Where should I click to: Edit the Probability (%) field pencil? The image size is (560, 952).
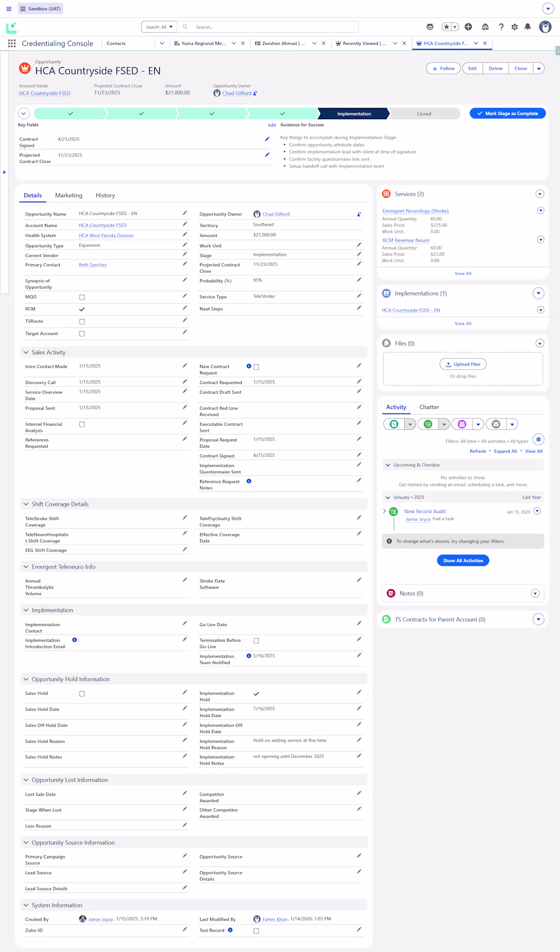(x=359, y=280)
